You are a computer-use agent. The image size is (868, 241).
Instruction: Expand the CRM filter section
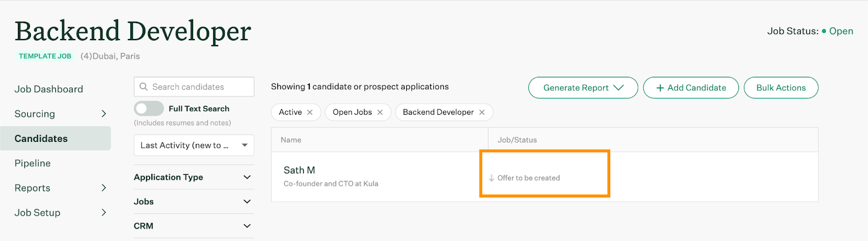[194, 226]
